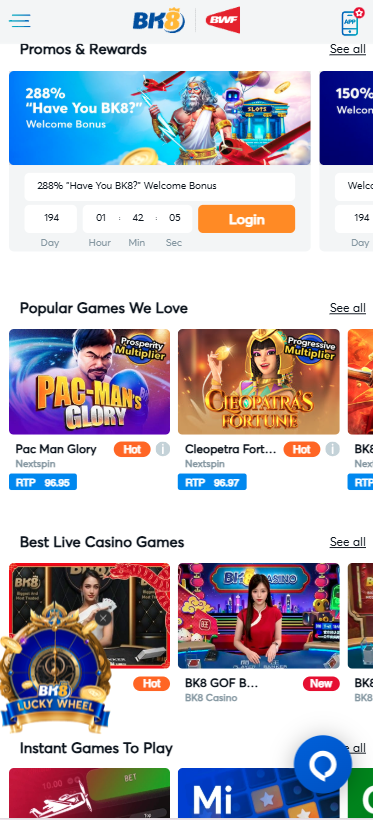Show info icon for Cleopetra Fortune
Image resolution: width=373 pixels, height=820 pixels.
point(332,449)
